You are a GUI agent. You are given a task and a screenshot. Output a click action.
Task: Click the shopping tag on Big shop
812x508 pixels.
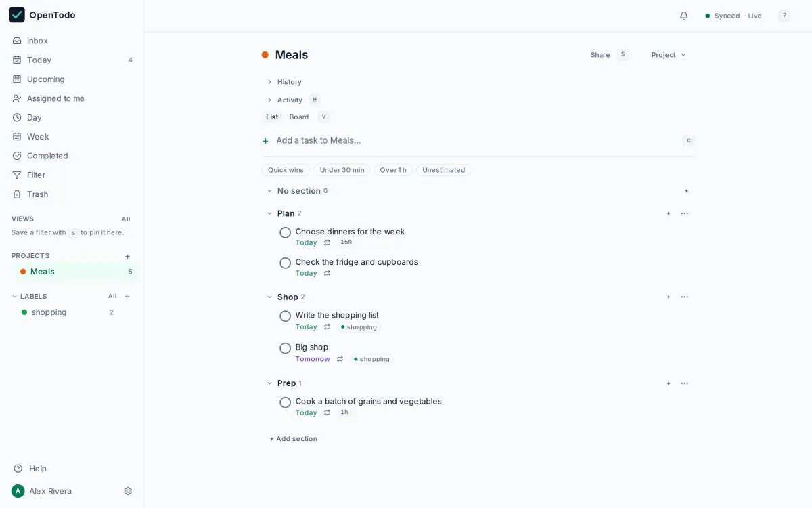click(x=372, y=359)
